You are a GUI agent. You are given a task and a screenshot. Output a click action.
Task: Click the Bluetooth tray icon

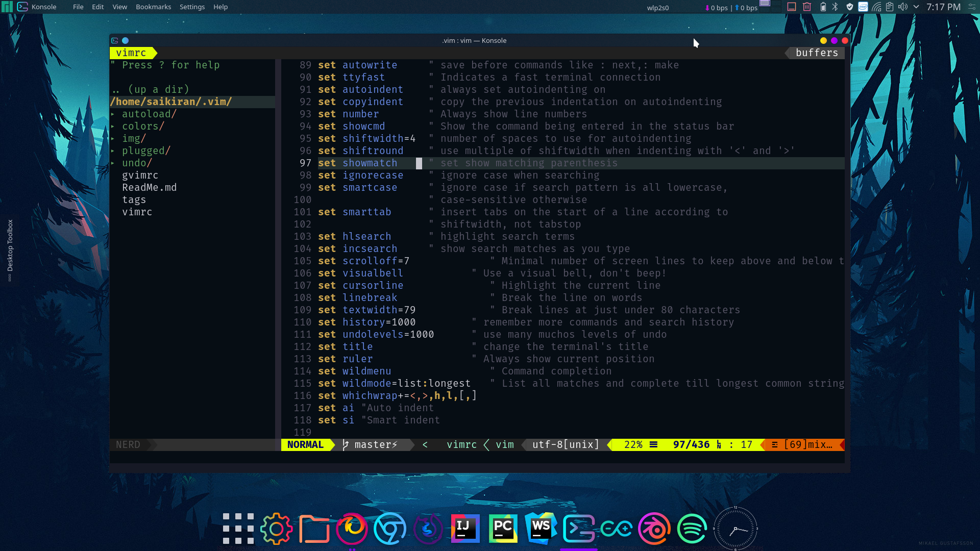[835, 7]
